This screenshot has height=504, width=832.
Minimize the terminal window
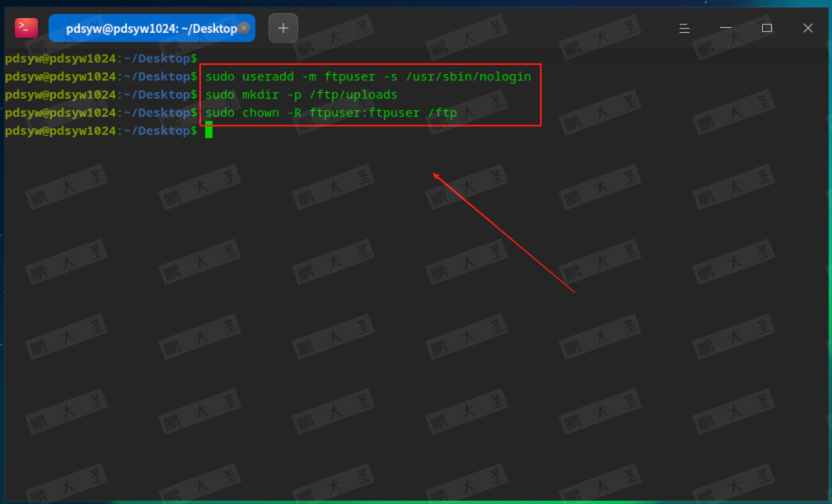[725, 28]
